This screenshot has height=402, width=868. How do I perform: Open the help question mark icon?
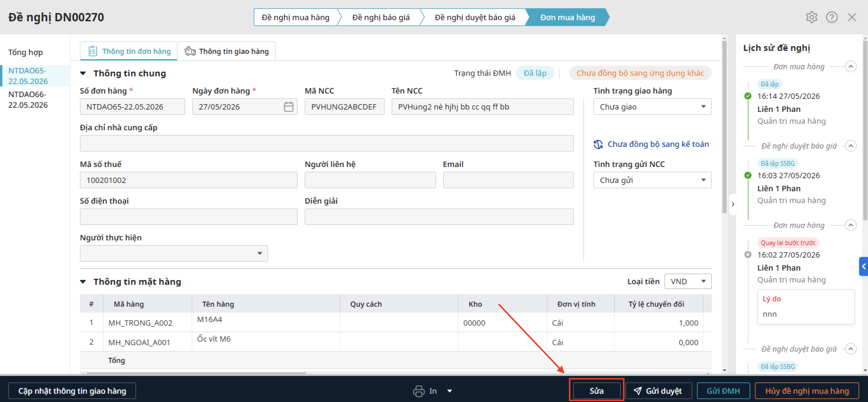[x=832, y=17]
